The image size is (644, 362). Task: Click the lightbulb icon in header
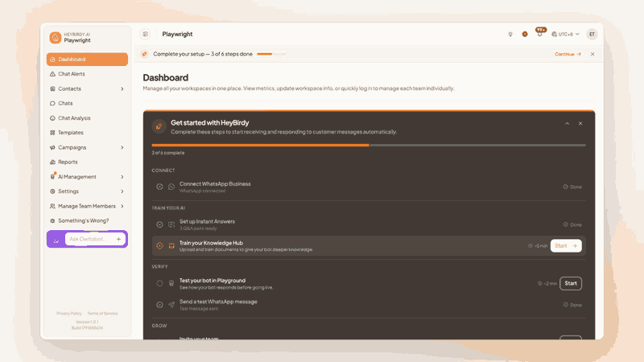tap(510, 34)
